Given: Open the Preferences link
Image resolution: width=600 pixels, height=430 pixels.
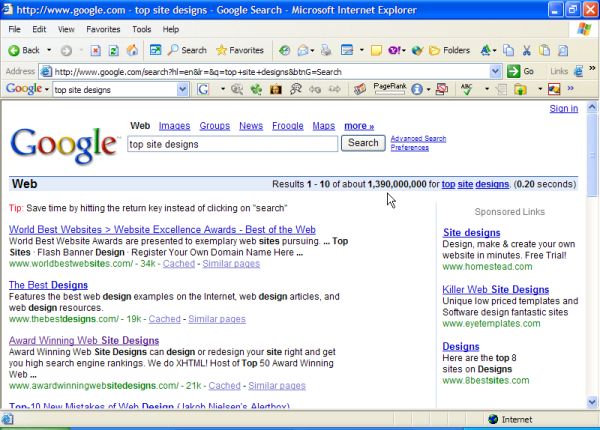Looking at the screenshot, I should pyautogui.click(x=409, y=148).
